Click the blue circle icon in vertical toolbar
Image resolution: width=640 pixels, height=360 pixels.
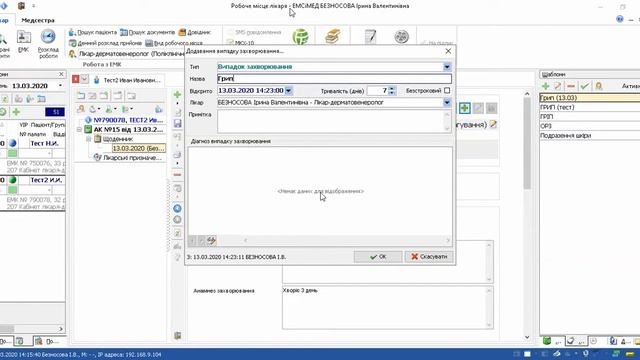(177, 209)
